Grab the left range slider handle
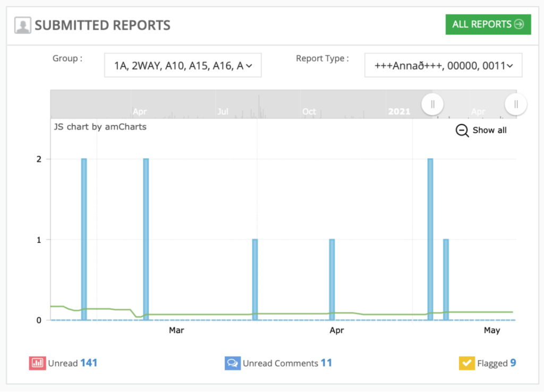 coord(432,105)
